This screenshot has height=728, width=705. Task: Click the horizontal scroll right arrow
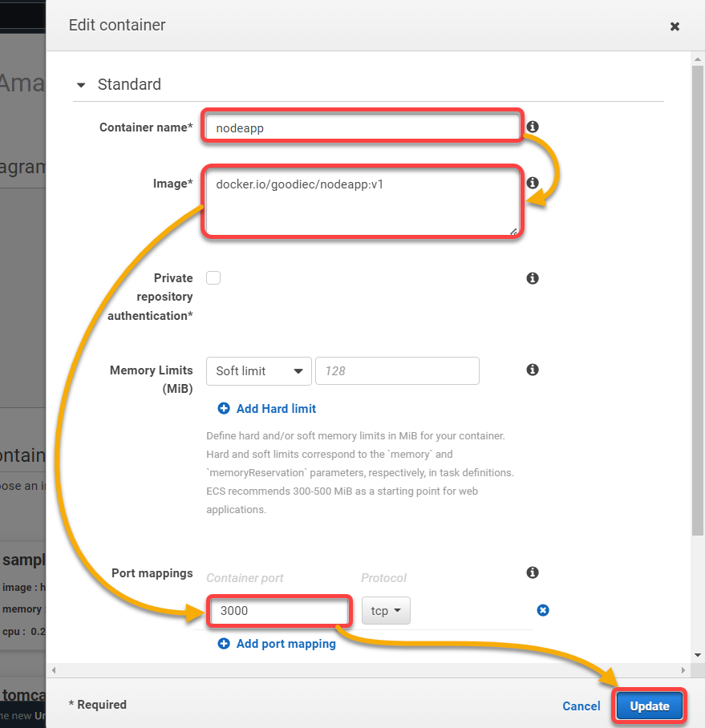pyautogui.click(x=683, y=670)
